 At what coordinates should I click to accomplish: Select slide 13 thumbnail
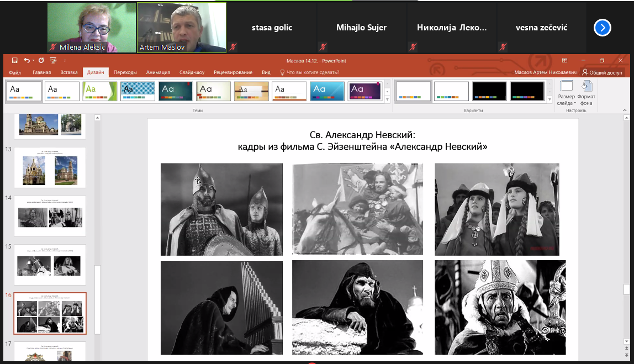coord(50,167)
